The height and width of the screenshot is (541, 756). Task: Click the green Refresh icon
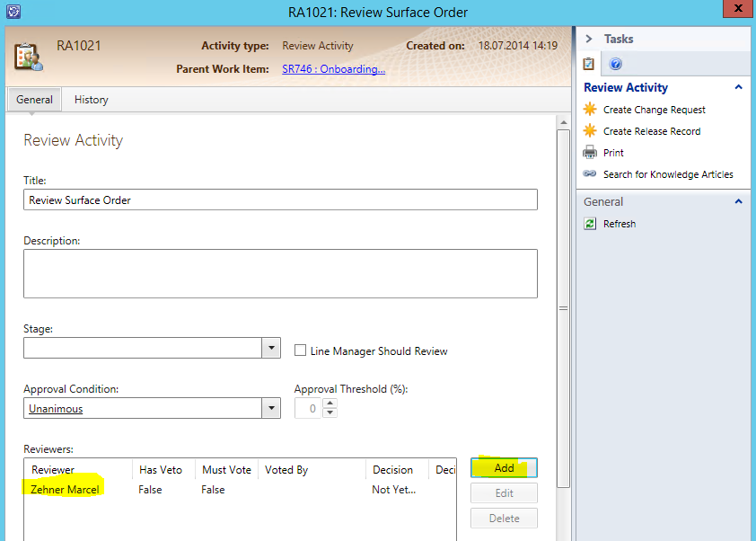590,224
